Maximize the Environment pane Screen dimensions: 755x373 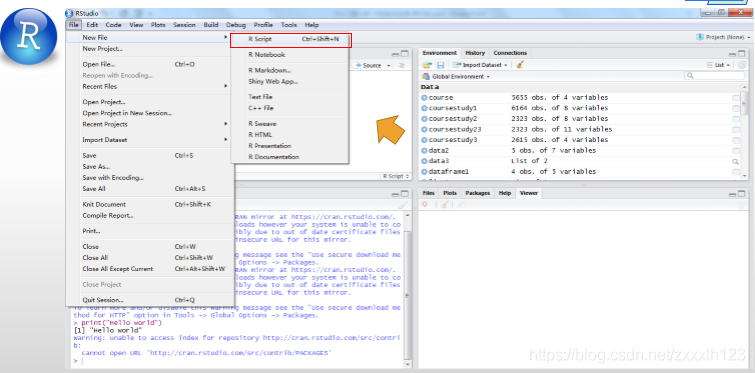click(x=742, y=53)
